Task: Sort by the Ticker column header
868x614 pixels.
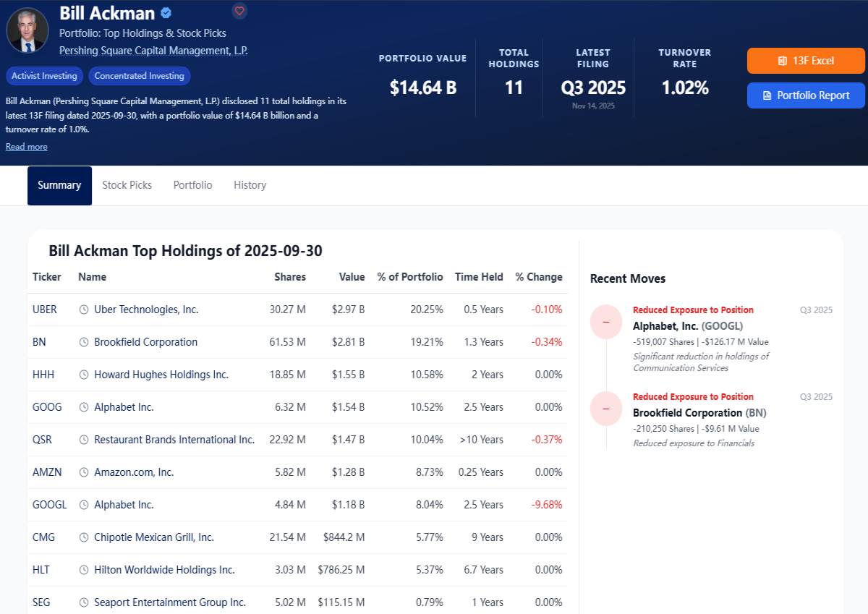Action: click(x=47, y=277)
